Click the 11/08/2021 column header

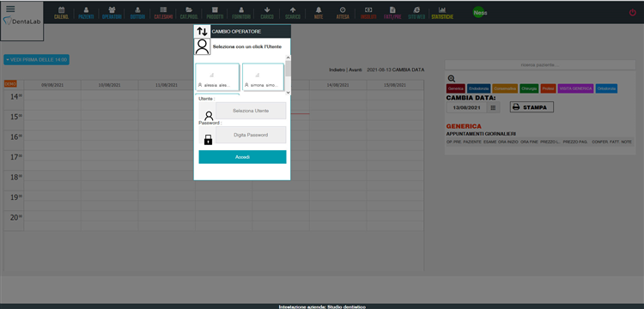pyautogui.click(x=167, y=85)
